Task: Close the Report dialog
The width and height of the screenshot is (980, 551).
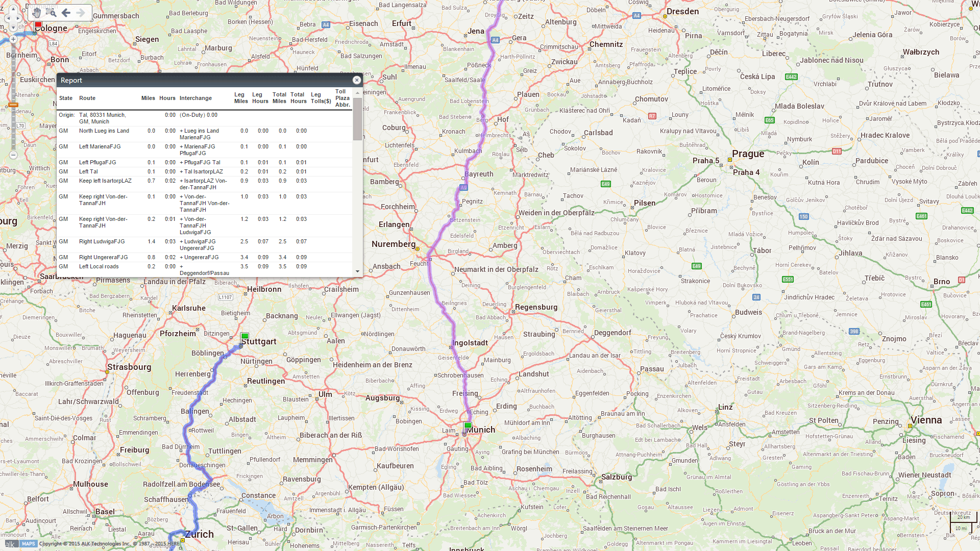Action: 356,80
